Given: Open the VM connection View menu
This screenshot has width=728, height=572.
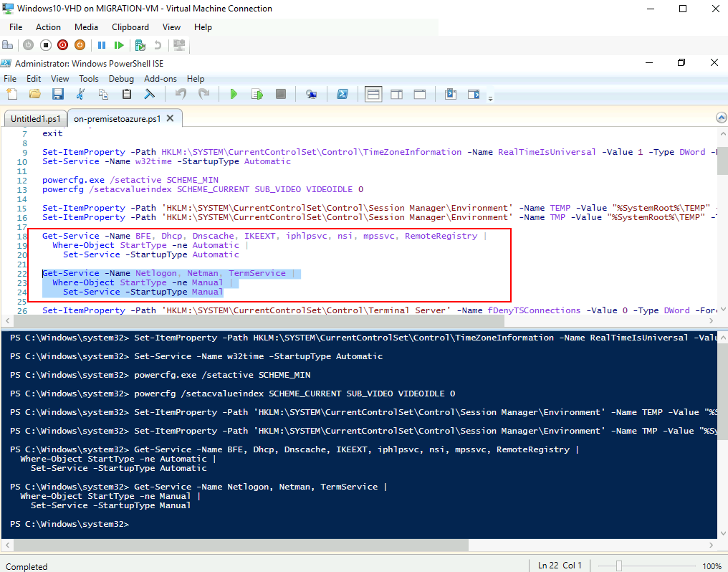Looking at the screenshot, I should [x=171, y=27].
